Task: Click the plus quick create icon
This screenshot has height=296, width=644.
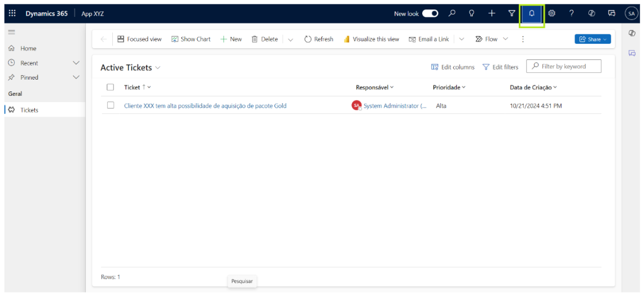Action: point(491,13)
